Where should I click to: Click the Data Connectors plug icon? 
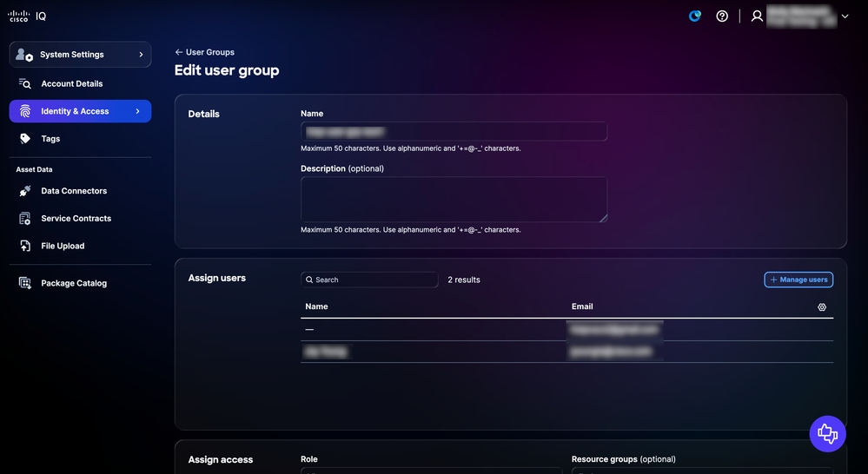coord(25,191)
